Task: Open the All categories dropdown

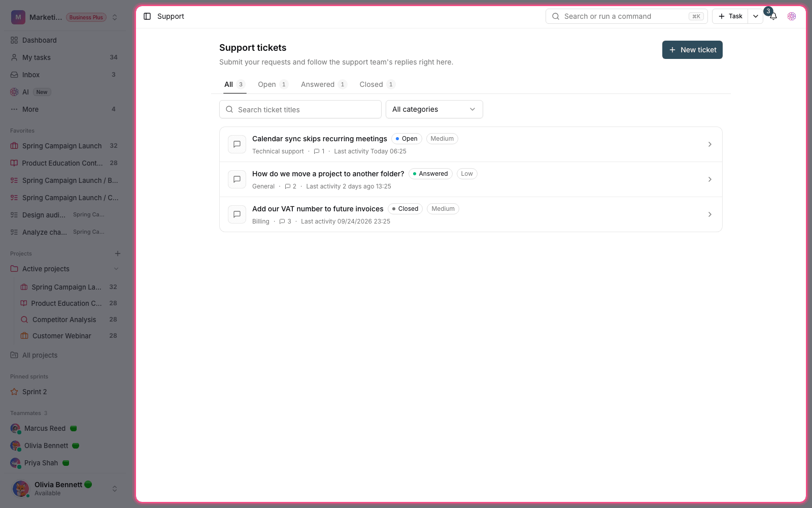Action: click(x=434, y=109)
